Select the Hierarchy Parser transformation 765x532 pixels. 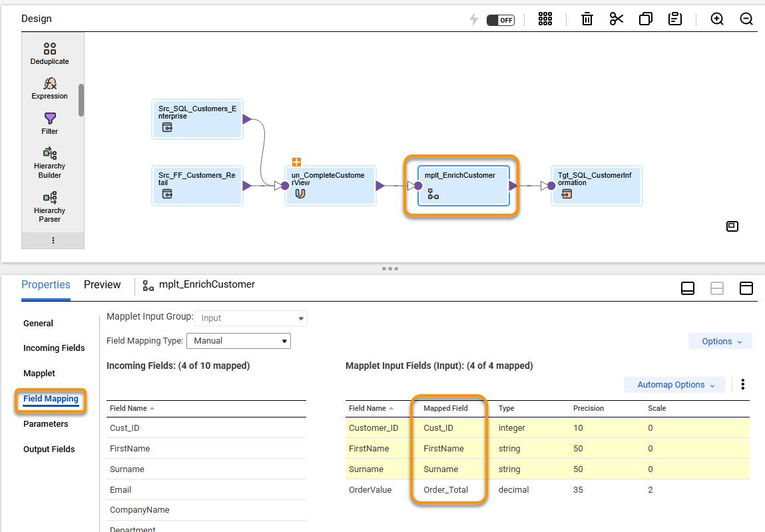(x=50, y=207)
